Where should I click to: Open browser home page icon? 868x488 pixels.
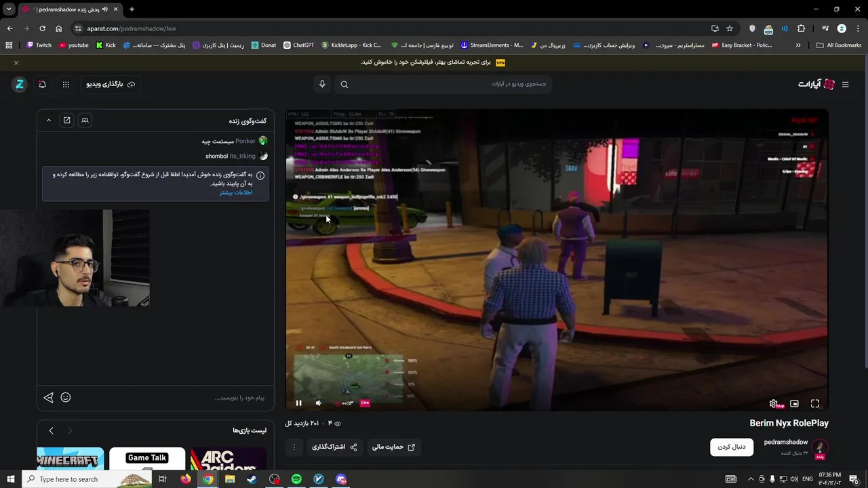click(x=59, y=28)
